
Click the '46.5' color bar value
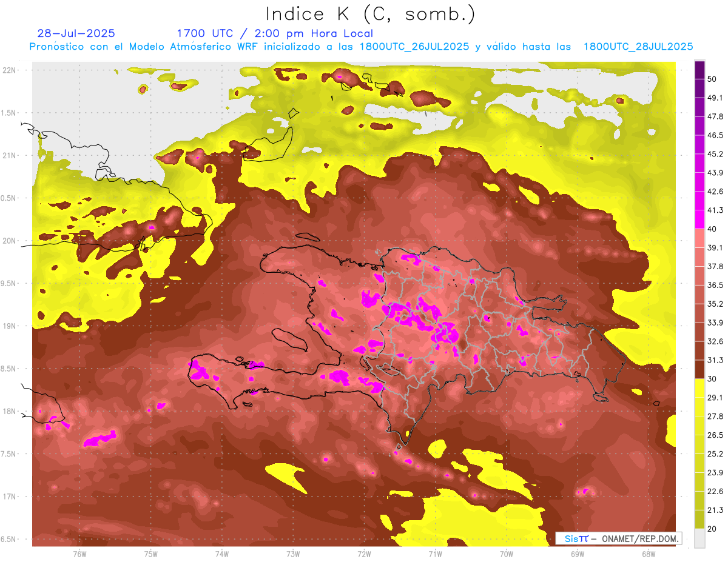[715, 135]
